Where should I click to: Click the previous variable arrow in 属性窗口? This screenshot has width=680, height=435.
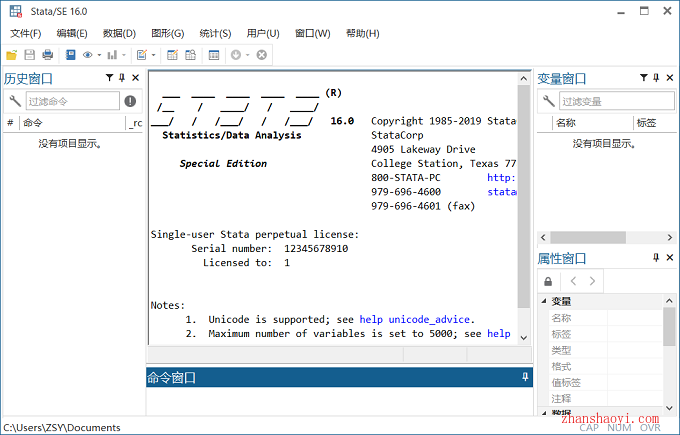[x=573, y=281]
